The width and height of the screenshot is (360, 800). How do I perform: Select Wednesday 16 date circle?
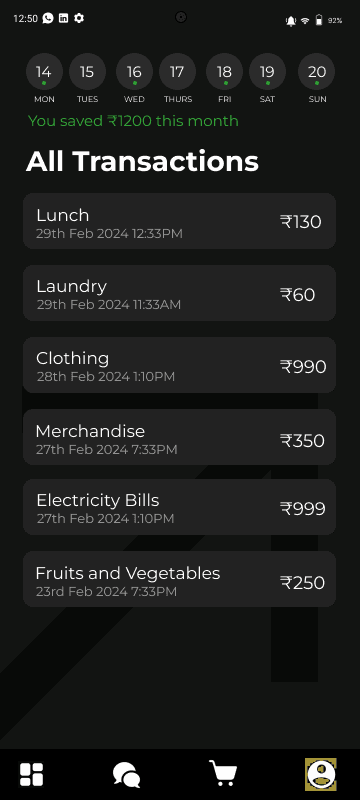tap(134, 72)
